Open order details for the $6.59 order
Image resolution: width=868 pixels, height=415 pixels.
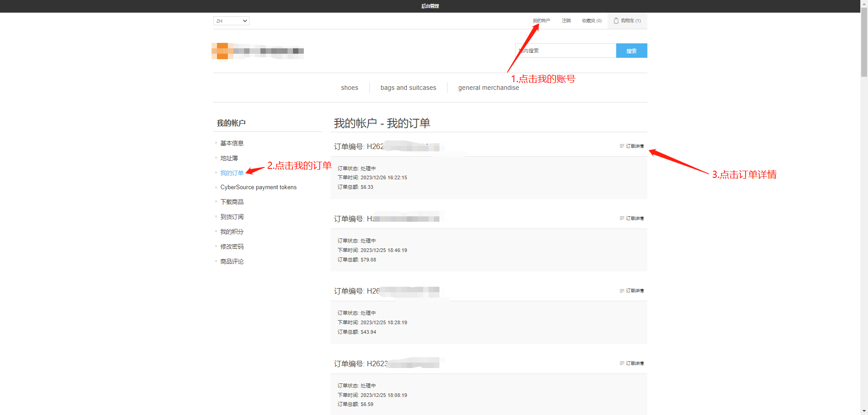click(632, 364)
